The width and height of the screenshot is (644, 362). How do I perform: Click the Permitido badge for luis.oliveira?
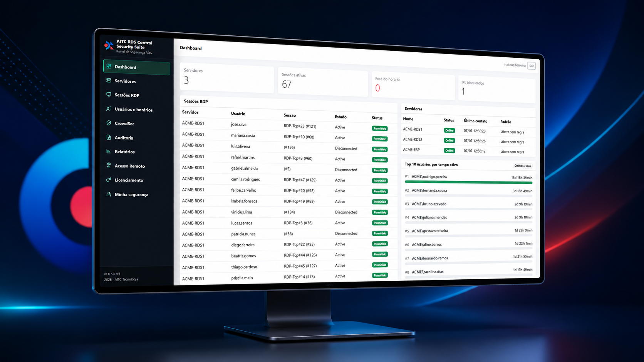tap(380, 149)
